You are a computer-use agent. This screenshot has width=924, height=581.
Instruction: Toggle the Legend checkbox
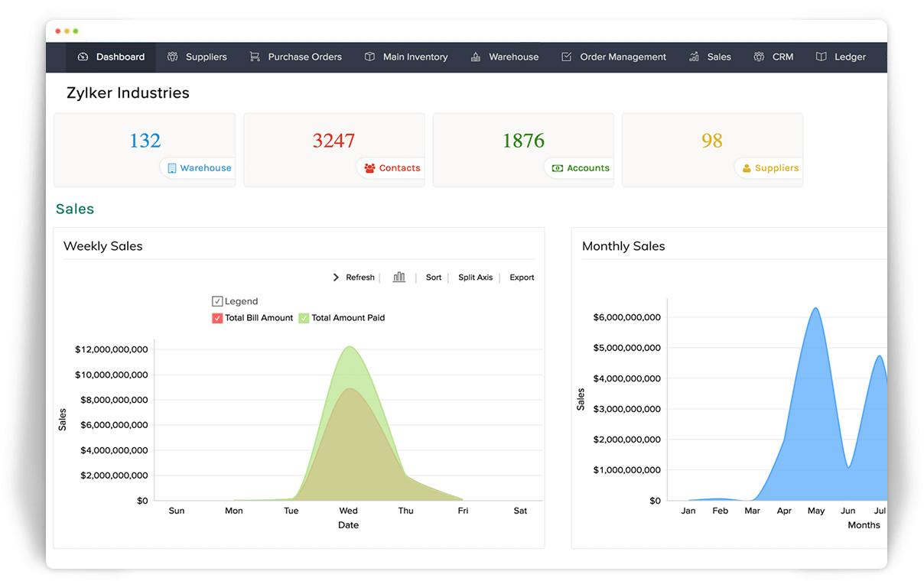(x=217, y=301)
